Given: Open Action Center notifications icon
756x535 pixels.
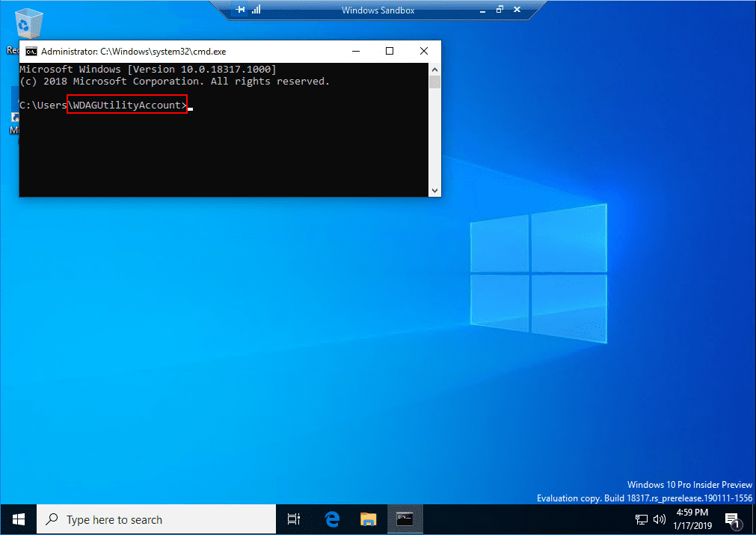Looking at the screenshot, I should pos(732,519).
